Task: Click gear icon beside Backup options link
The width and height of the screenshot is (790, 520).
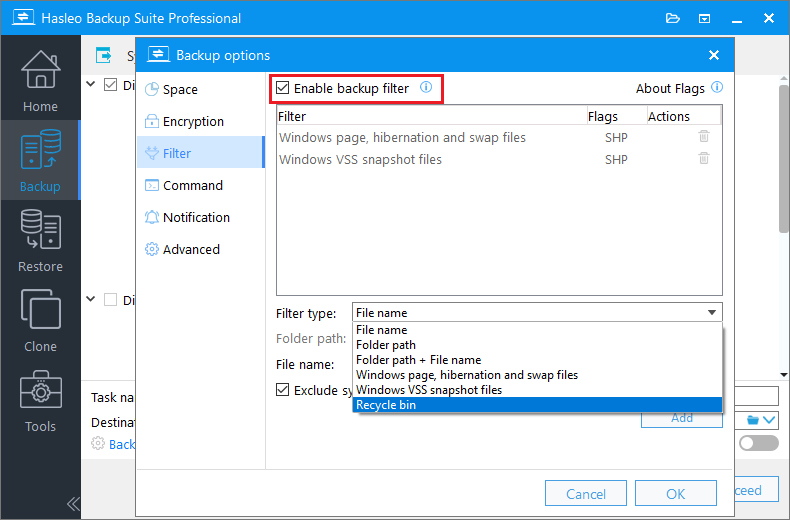Action: (x=98, y=443)
